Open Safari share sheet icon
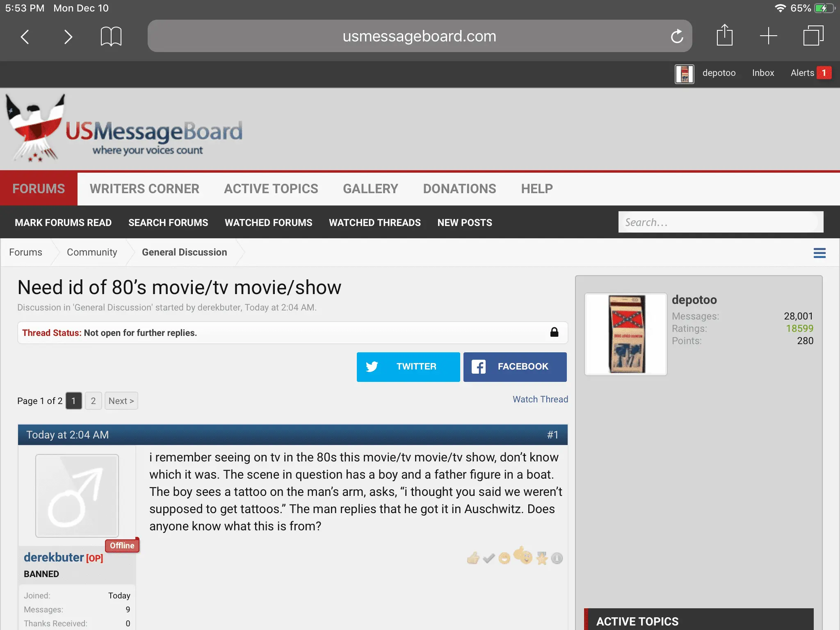Viewport: 840px width, 630px height. coord(724,36)
